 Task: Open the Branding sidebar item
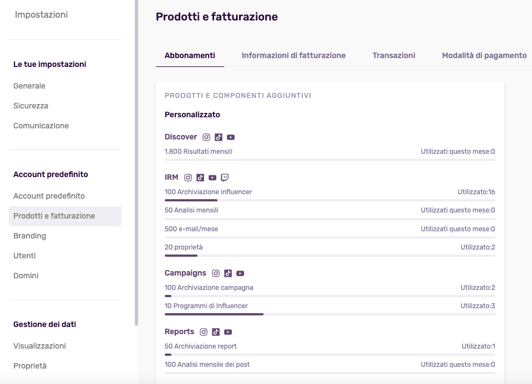[30, 236]
